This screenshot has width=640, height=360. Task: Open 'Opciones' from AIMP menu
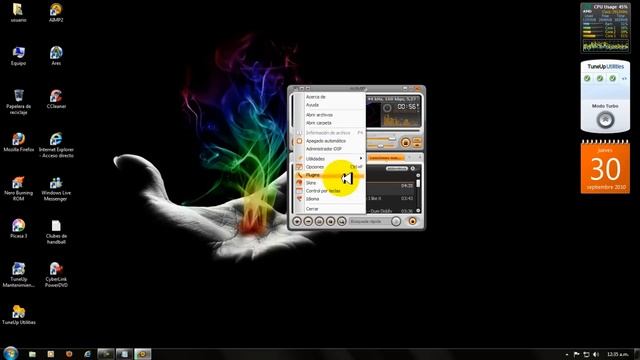(x=330, y=167)
